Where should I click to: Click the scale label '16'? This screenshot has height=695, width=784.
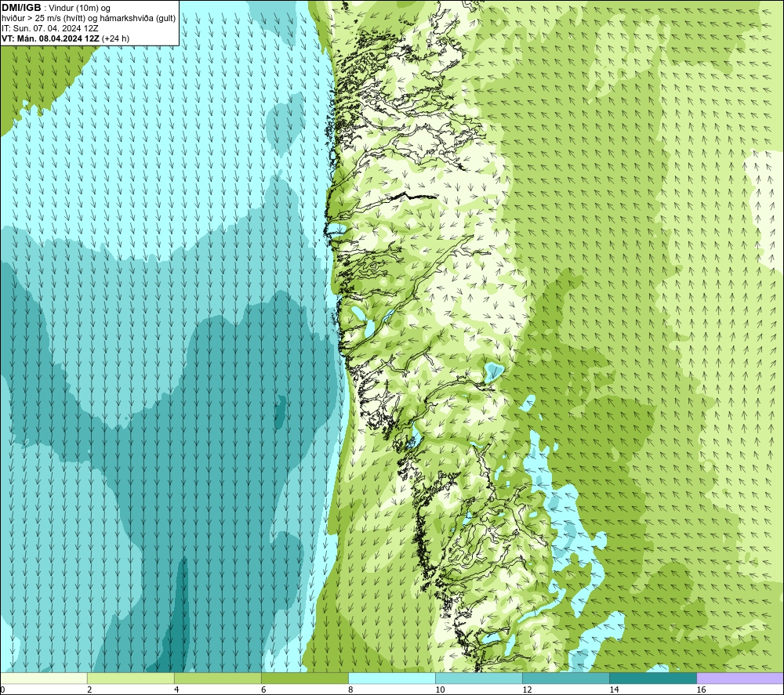tap(701, 690)
